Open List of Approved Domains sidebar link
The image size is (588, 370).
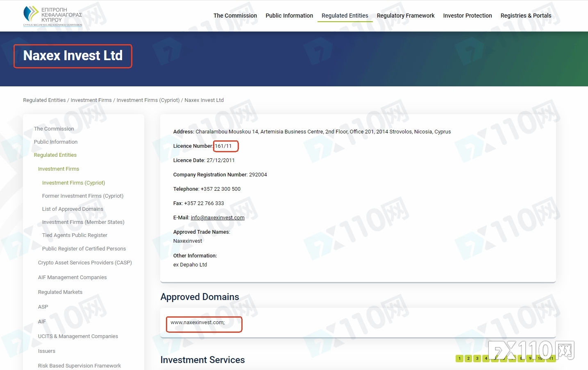(x=73, y=209)
